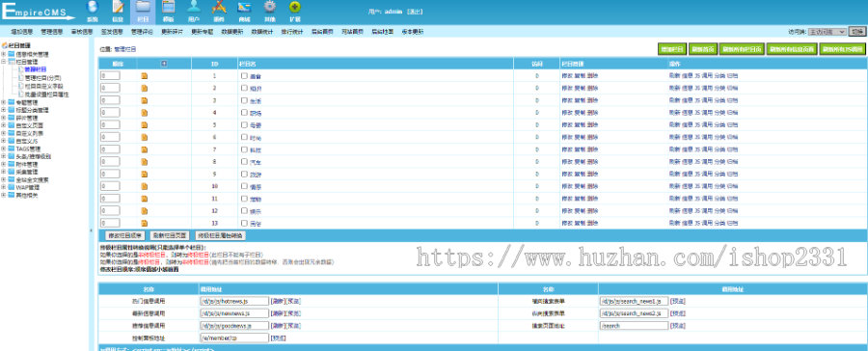Image resolution: width=868 pixels, height=351 pixels.
Task: Tick the checkbox in the ID 1 row
Action: point(244,76)
